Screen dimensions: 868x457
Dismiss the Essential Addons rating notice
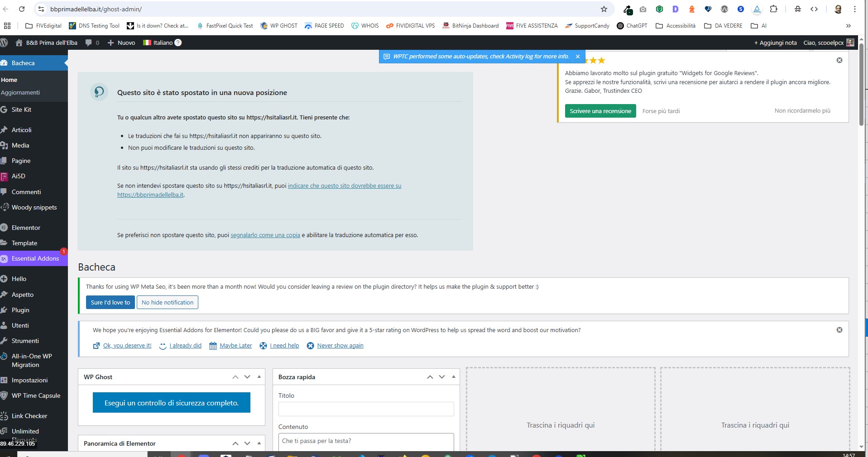click(x=839, y=330)
